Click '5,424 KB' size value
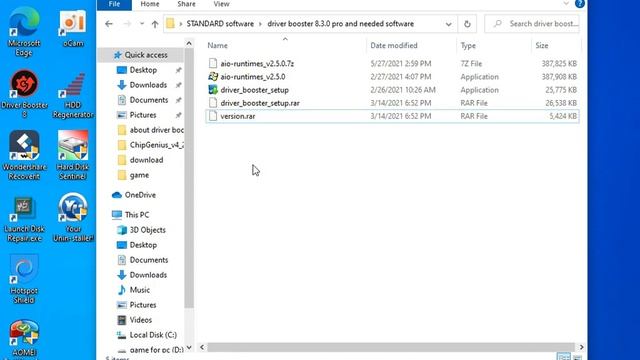Image resolution: width=640 pixels, height=360 pixels. pyautogui.click(x=563, y=116)
